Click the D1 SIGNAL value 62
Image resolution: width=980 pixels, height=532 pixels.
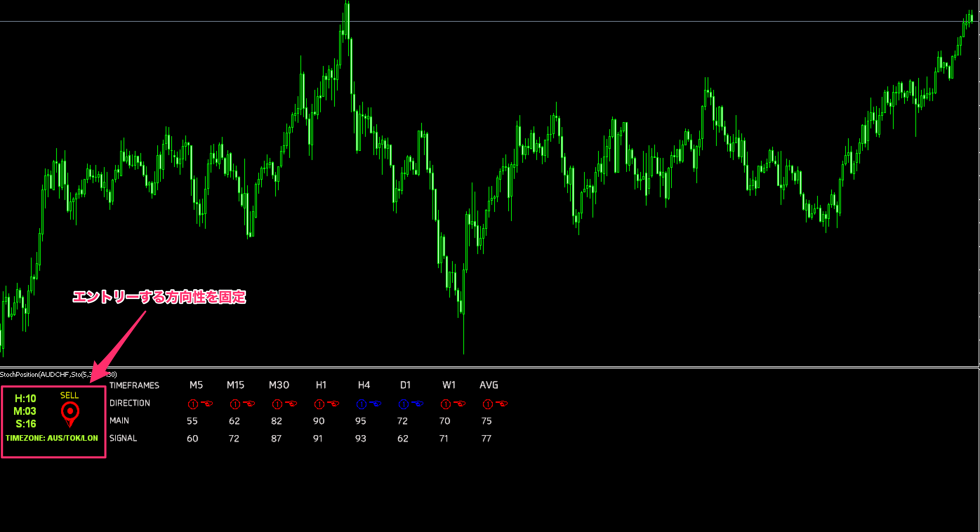tap(403, 438)
